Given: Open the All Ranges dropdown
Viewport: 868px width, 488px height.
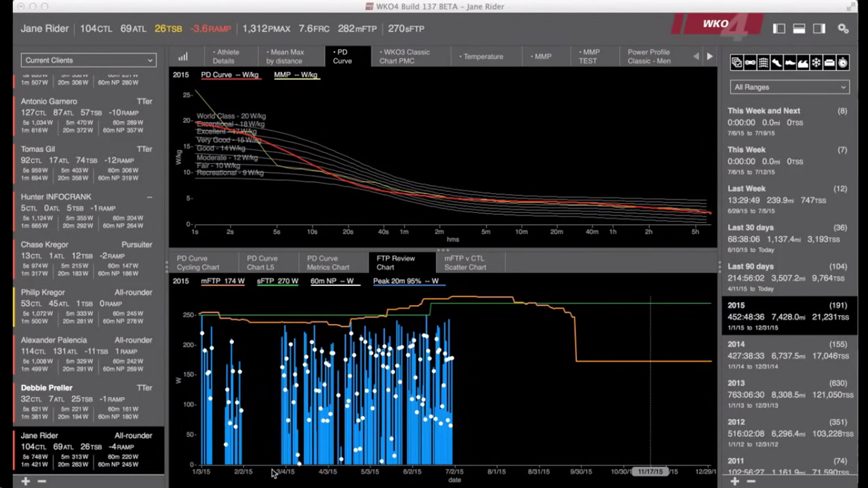Looking at the screenshot, I should coord(789,87).
